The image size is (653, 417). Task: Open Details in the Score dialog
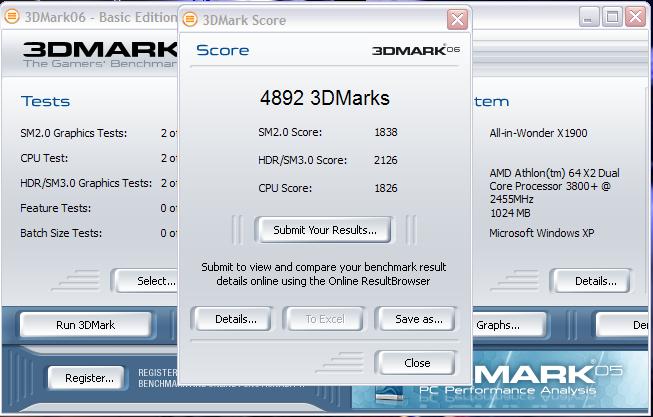pos(228,319)
